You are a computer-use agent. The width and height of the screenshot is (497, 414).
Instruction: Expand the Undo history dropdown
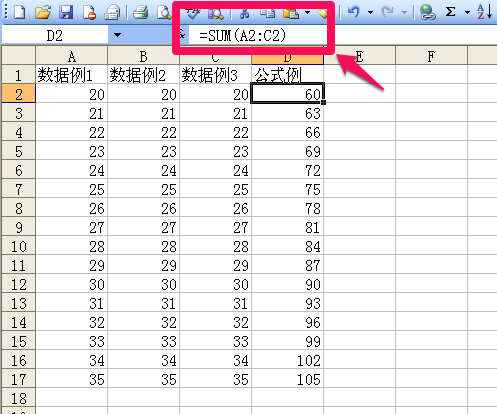click(370, 13)
